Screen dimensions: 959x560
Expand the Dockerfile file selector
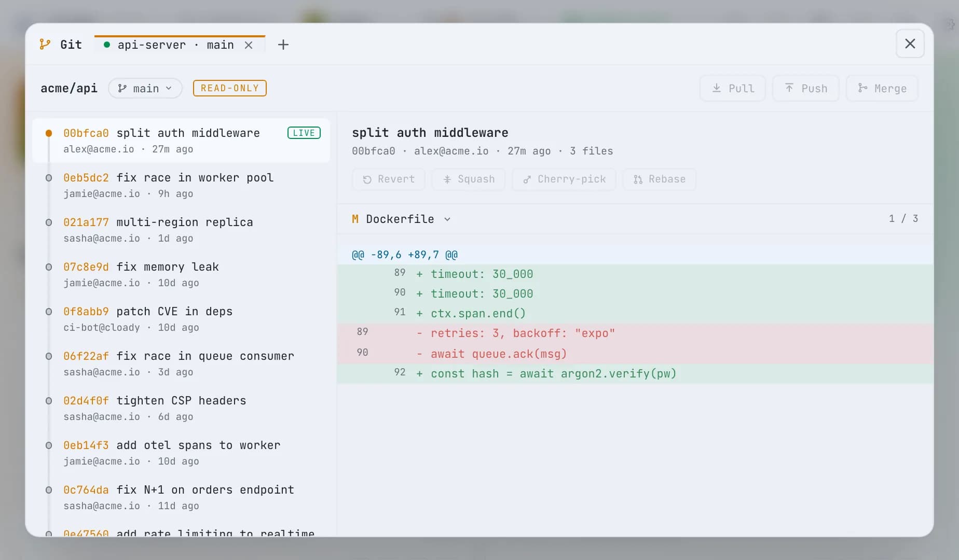(401, 219)
